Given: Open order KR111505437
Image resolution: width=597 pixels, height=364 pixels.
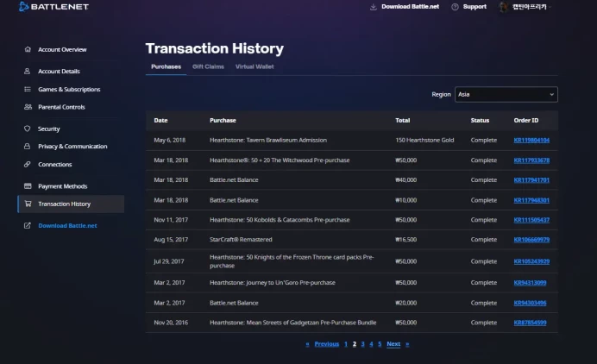Looking at the screenshot, I should tap(531, 220).
